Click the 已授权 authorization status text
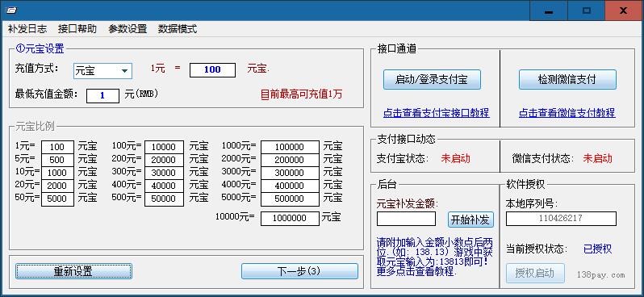This screenshot has height=297, width=644. point(597,249)
